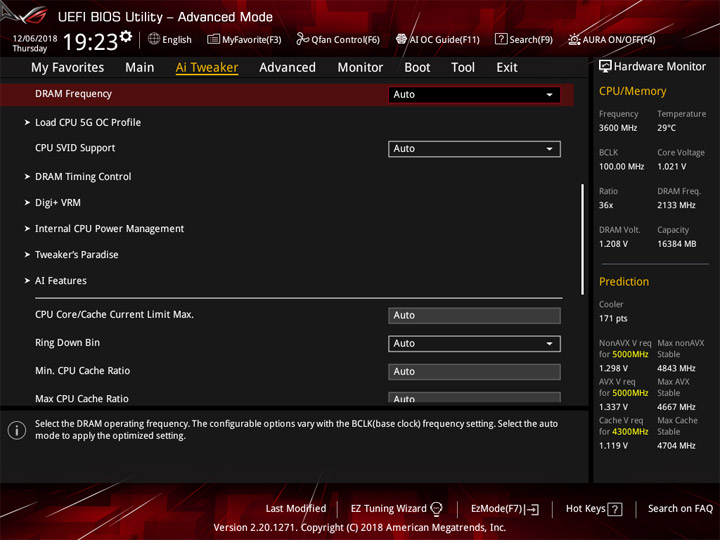Click the EZ Tuning Wizard bulb icon
This screenshot has height=540, width=720.
coord(436,509)
